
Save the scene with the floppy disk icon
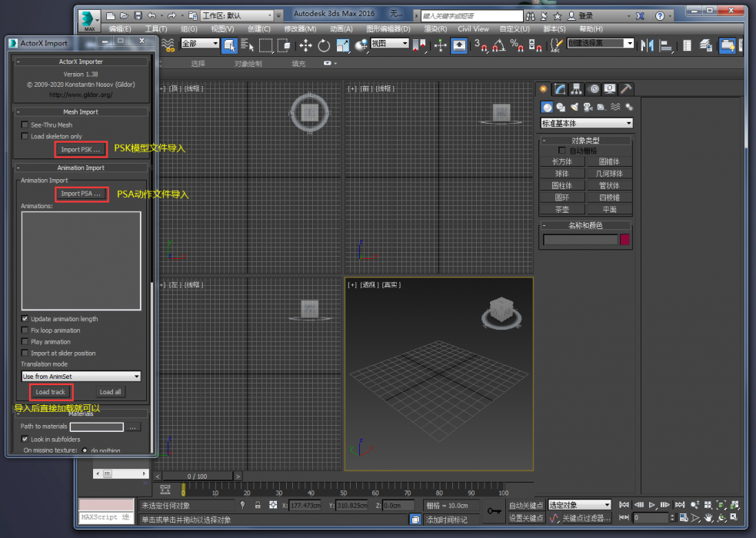point(138,16)
